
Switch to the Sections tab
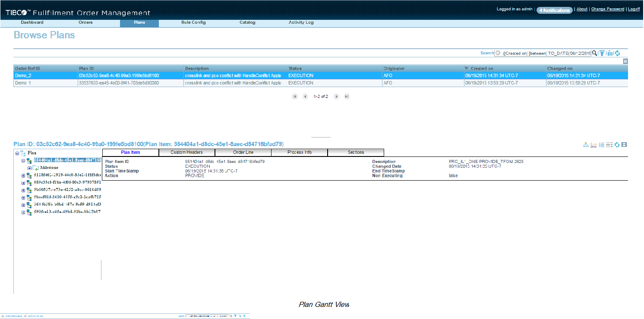point(356,153)
